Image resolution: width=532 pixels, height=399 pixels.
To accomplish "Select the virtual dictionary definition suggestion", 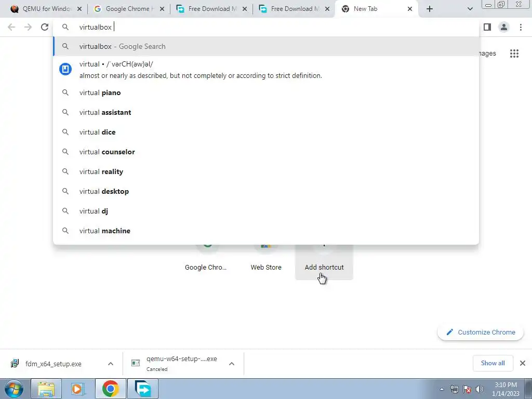I will click(x=266, y=70).
